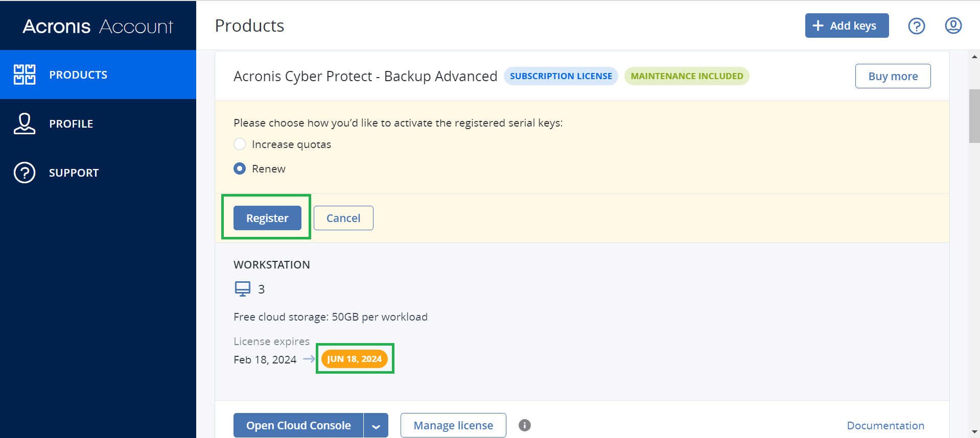The height and width of the screenshot is (438, 980).
Task: Click the Add keys button
Action: (x=847, y=26)
